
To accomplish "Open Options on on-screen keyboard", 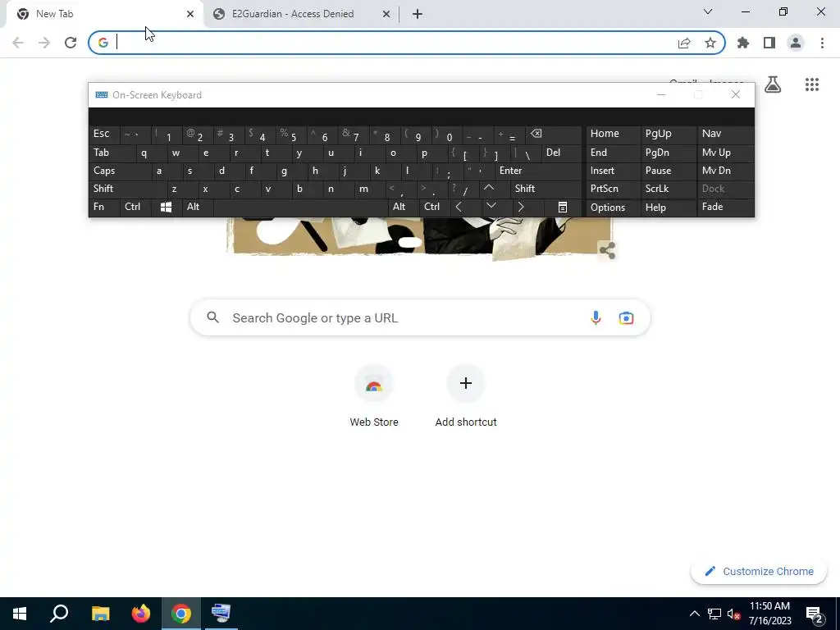I will 613,208.
